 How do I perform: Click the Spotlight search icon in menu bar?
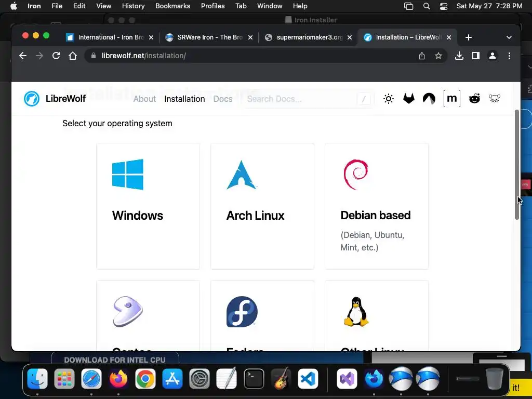pyautogui.click(x=427, y=6)
